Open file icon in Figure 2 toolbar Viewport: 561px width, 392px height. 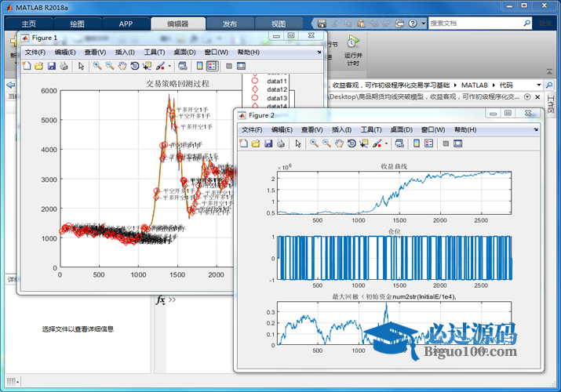(256, 143)
